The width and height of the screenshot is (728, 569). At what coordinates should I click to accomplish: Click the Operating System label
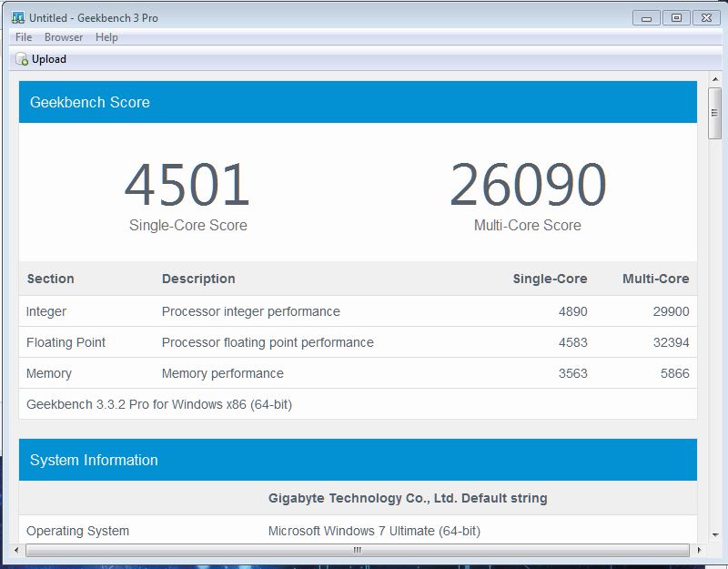pyautogui.click(x=77, y=531)
